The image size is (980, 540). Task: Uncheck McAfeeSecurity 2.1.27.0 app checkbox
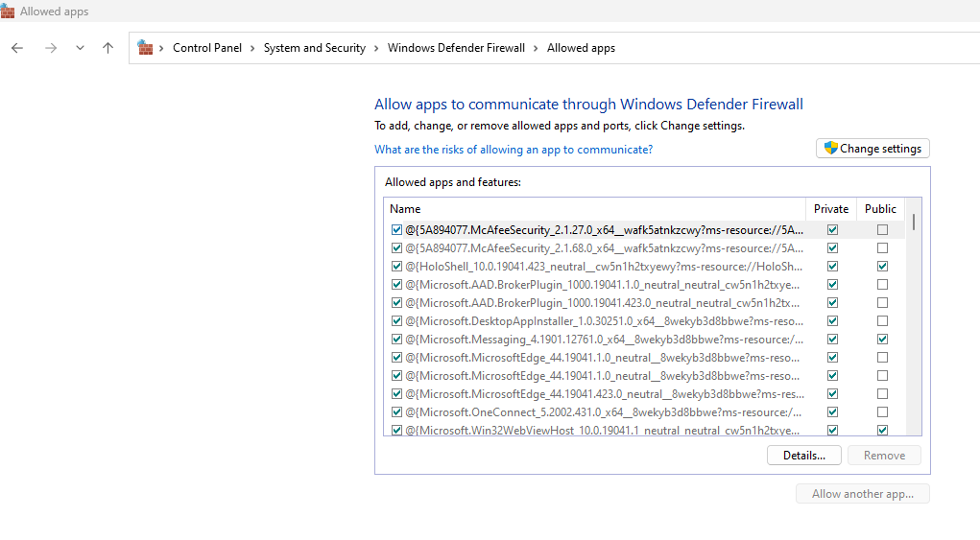tap(396, 230)
